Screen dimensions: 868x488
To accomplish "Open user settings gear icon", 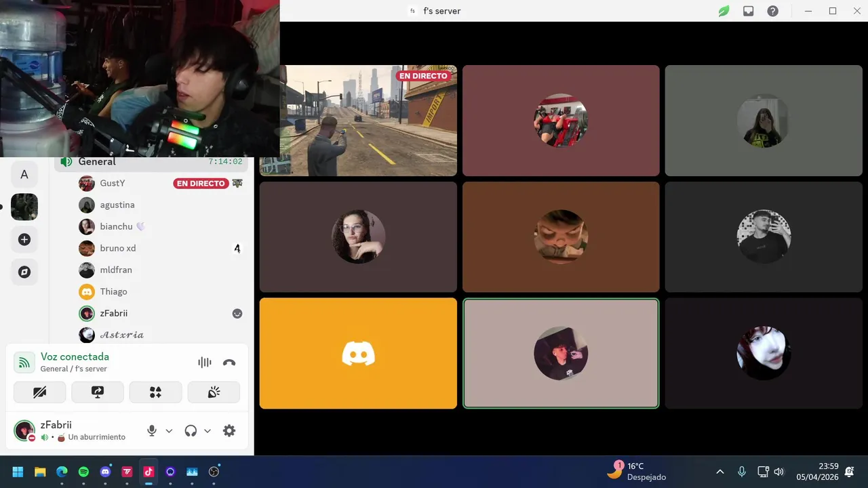I will [x=229, y=430].
